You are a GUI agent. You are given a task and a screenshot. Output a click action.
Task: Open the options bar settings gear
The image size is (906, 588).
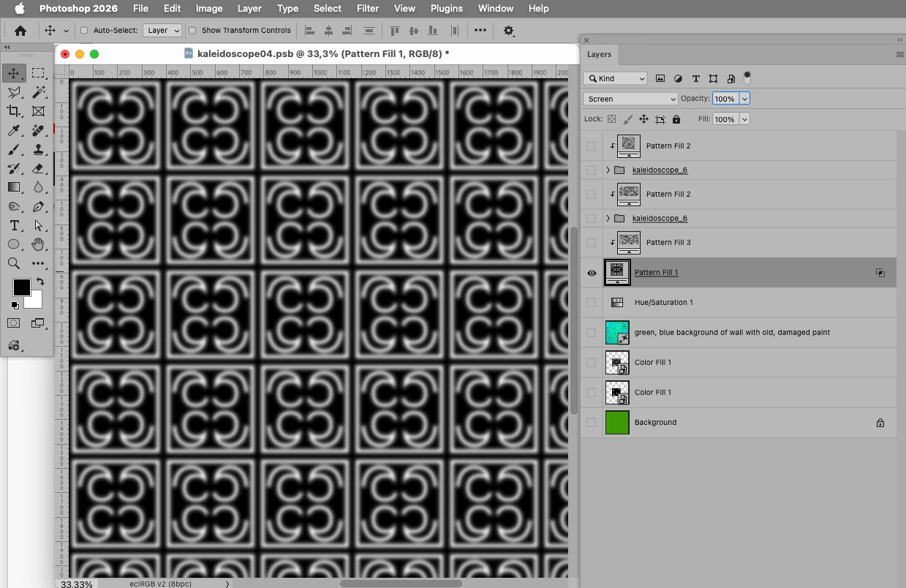(x=509, y=30)
